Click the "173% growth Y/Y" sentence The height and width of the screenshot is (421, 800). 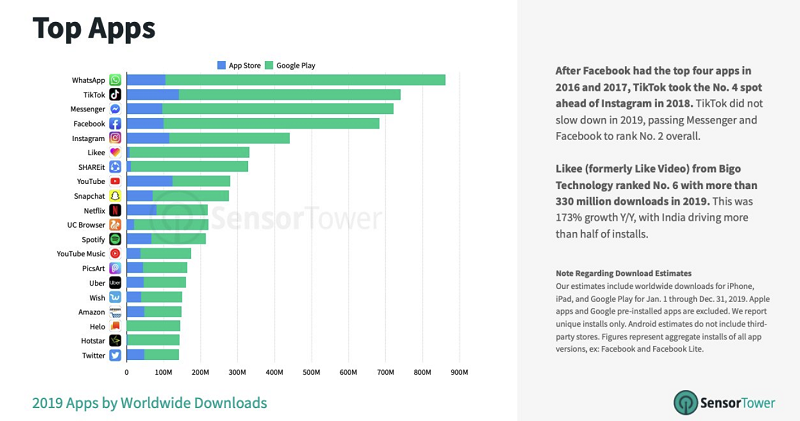pos(654,217)
